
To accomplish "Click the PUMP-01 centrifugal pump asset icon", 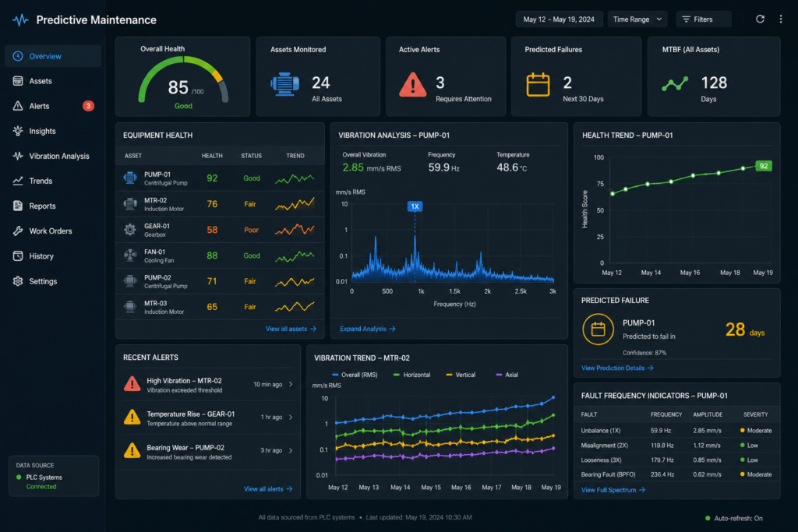I will (x=130, y=178).
